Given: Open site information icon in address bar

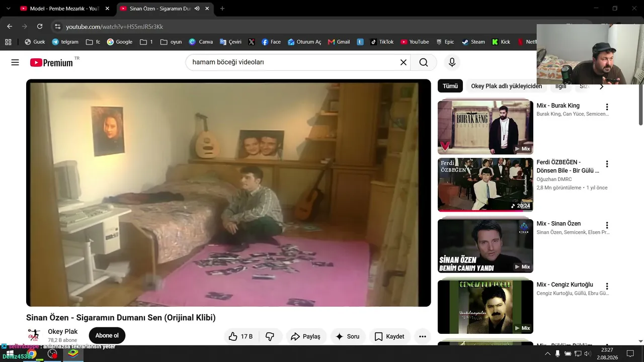Looking at the screenshot, I should click(x=57, y=26).
